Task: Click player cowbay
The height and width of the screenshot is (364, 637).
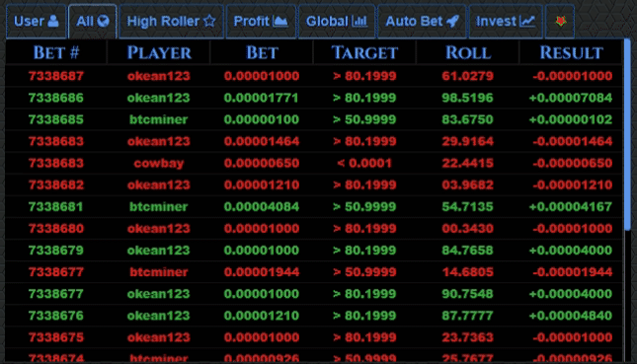Action: [159, 163]
